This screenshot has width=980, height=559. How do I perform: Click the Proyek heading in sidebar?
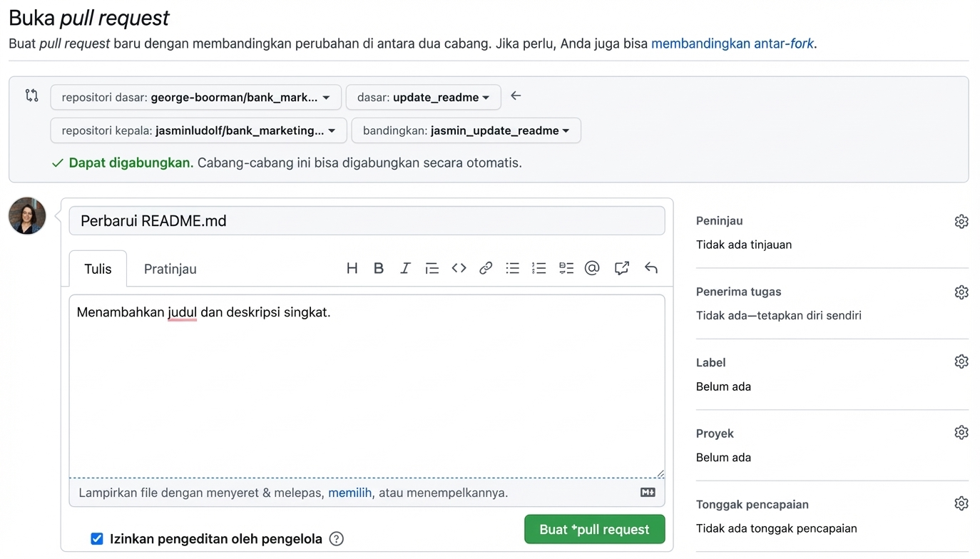coord(715,434)
